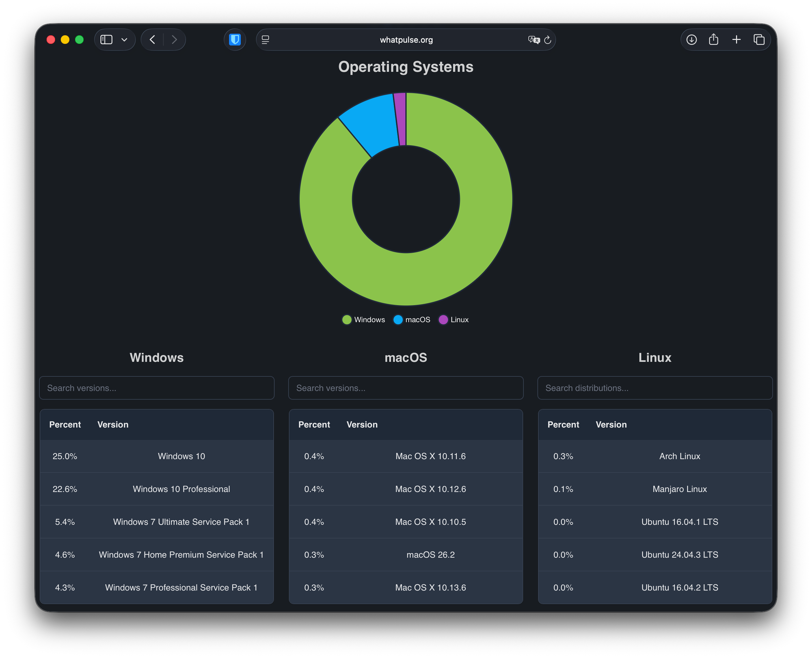
Task: Show tab overview icon
Action: coord(759,40)
